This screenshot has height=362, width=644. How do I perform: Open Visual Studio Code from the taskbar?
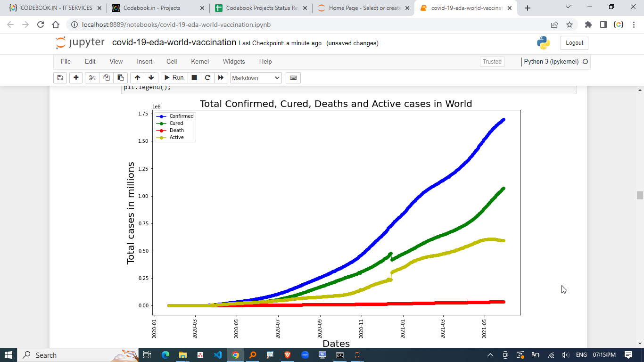click(x=218, y=355)
